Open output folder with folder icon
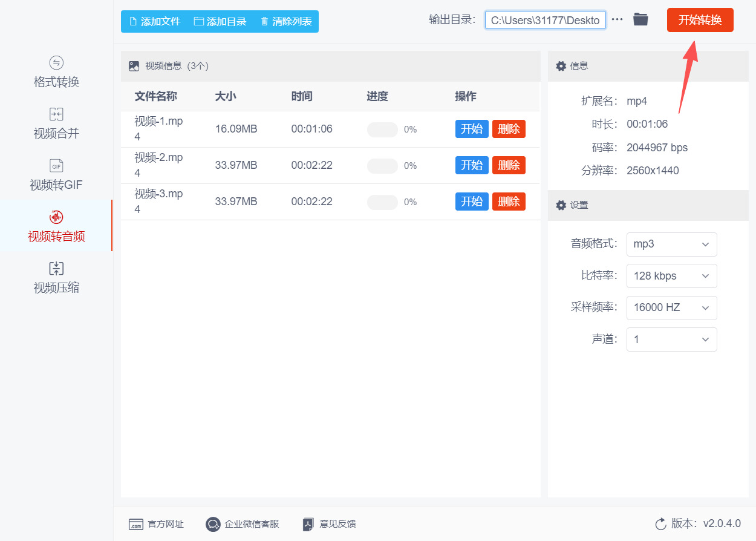Image resolution: width=756 pixels, height=541 pixels. pyautogui.click(x=640, y=19)
